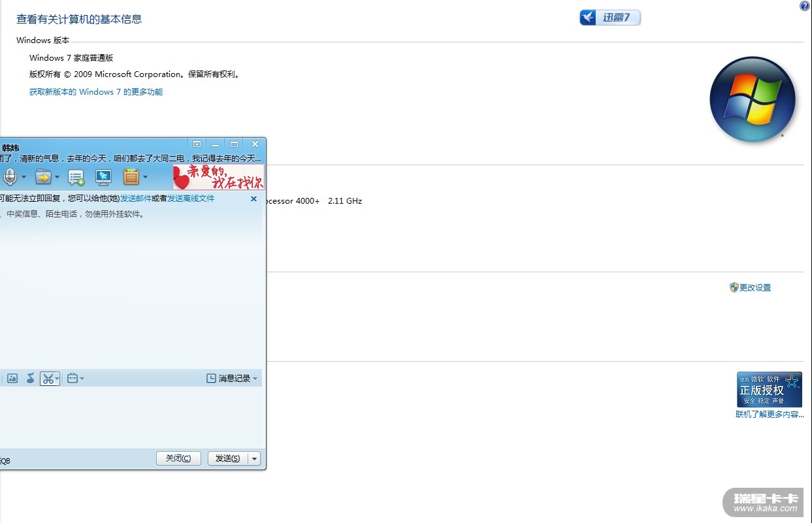Click 联机了解更多内容 link
This screenshot has width=812, height=523.
point(770,415)
